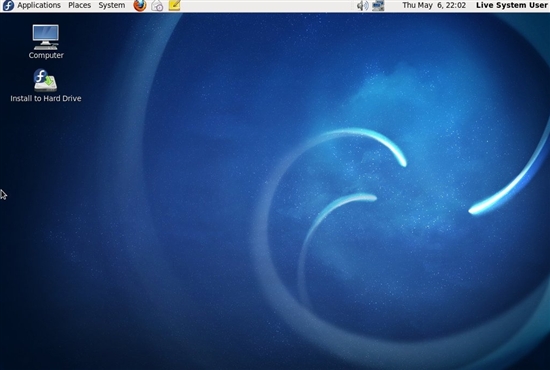Open the Applications menu
The image size is (550, 370).
[39, 5]
